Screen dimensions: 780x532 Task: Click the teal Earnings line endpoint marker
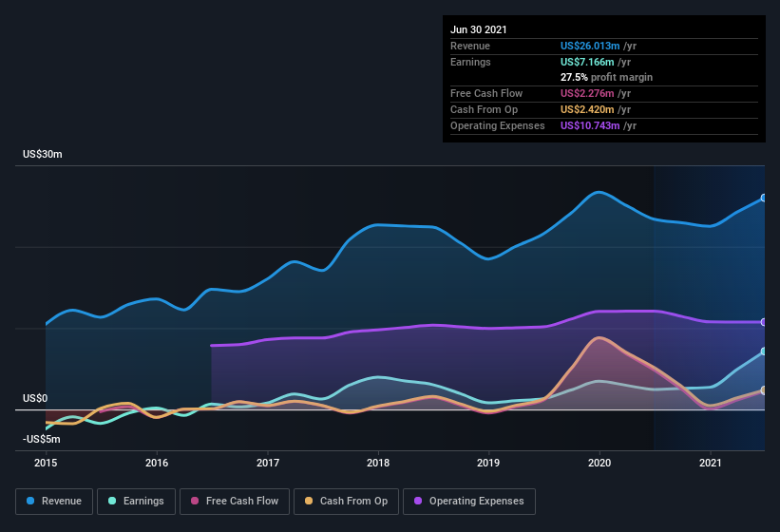[x=764, y=351]
